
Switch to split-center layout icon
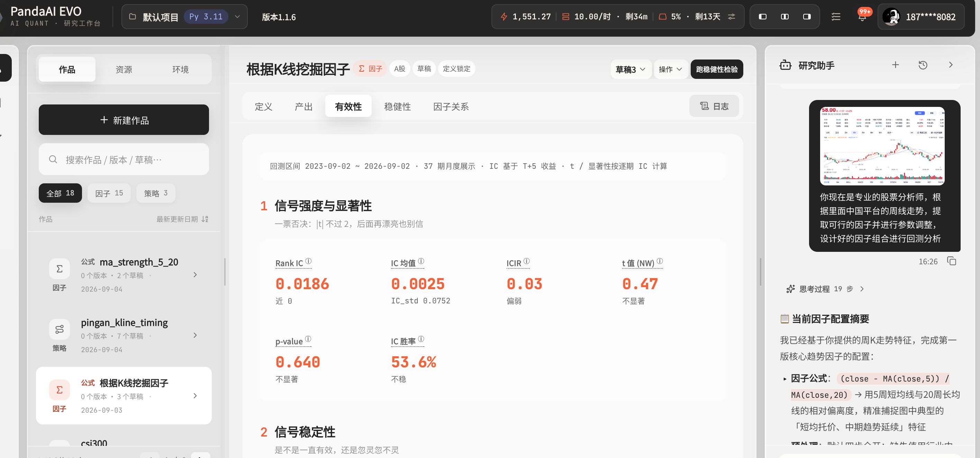(784, 17)
